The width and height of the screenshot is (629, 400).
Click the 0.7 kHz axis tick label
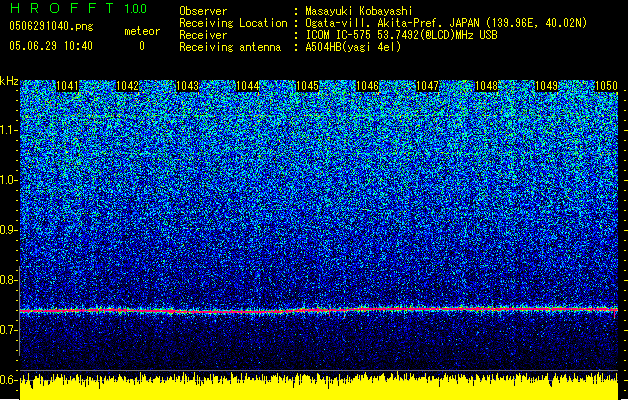[x=8, y=330]
